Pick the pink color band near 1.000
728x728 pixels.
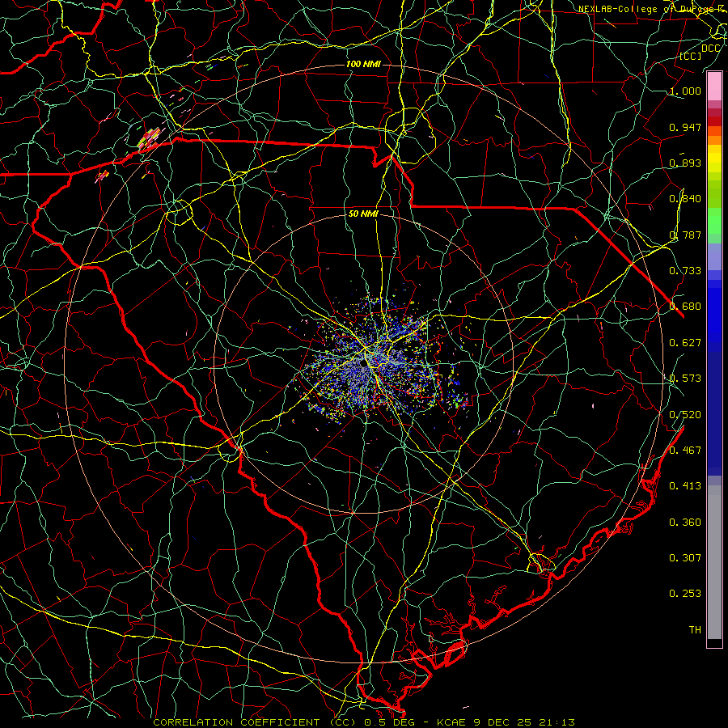[714, 87]
